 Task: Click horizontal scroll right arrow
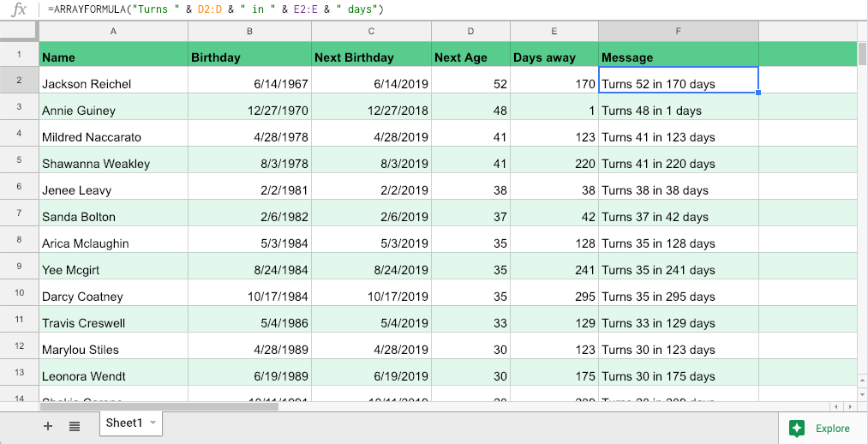click(848, 405)
